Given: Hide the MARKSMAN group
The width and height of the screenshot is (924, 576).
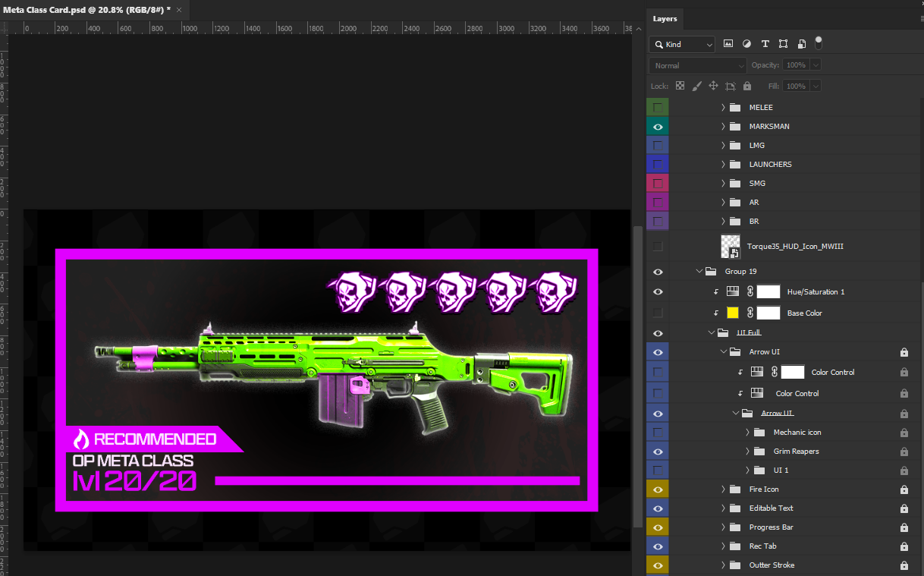Looking at the screenshot, I should (x=657, y=127).
